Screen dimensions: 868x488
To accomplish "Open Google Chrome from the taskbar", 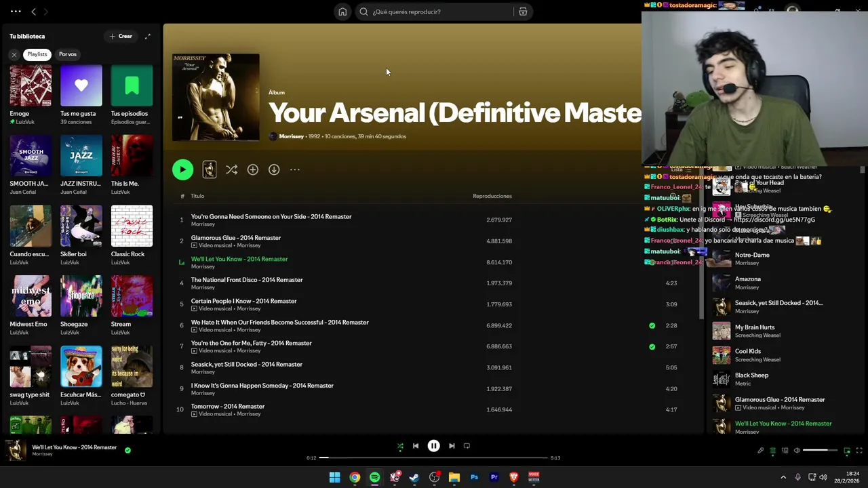I will [355, 477].
